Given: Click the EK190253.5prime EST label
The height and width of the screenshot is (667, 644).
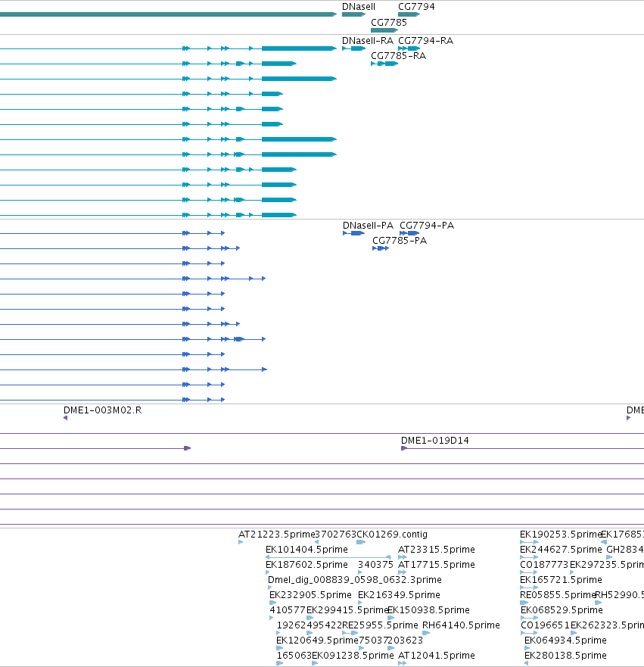Looking at the screenshot, I should (561, 535).
